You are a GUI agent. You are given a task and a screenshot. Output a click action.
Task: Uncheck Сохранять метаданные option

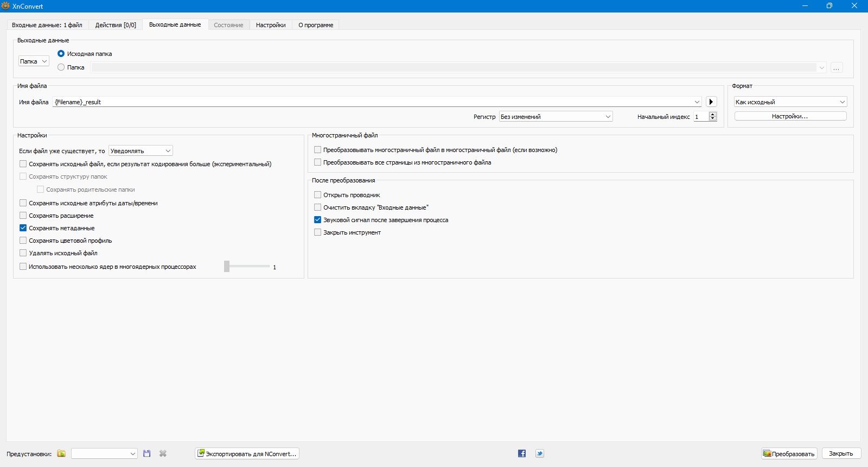tap(23, 228)
